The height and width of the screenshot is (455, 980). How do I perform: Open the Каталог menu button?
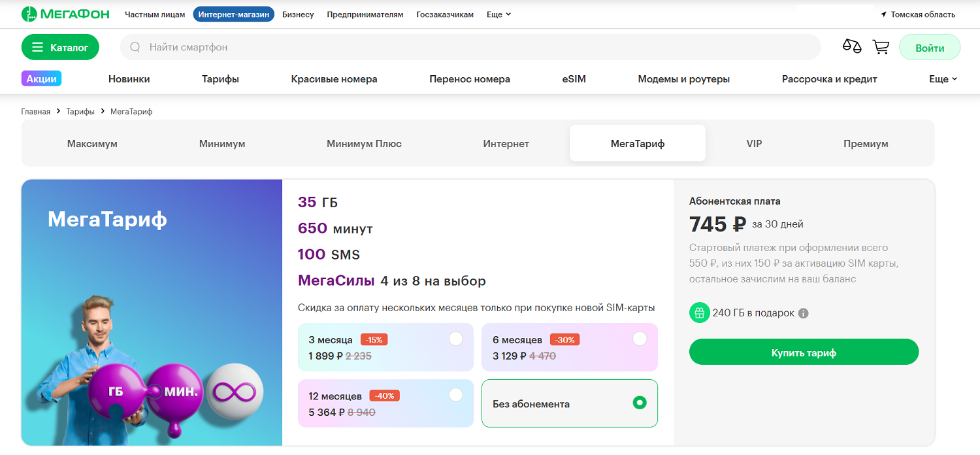pos(60,47)
